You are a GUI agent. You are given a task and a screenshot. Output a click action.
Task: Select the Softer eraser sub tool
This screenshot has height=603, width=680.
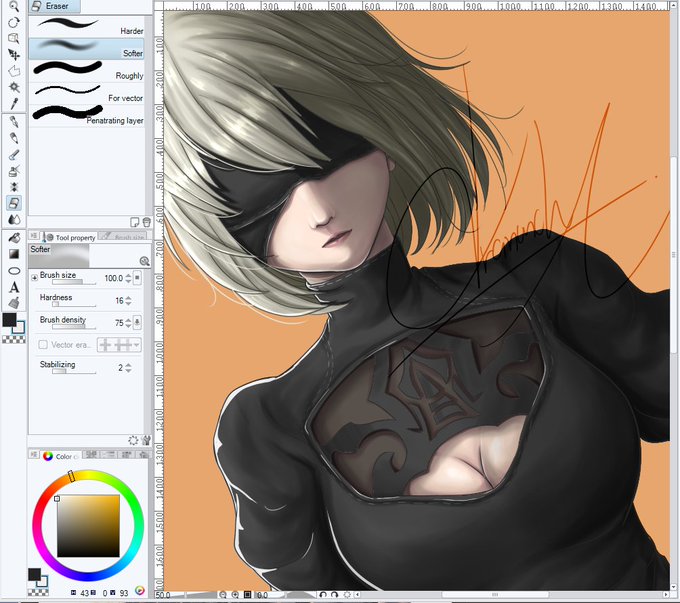tap(87, 48)
